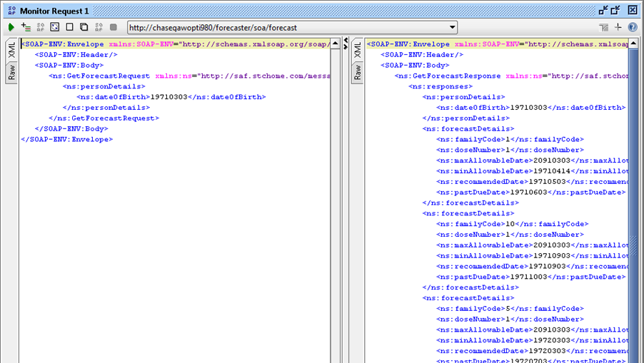Click the response pane scroll up arrow
Image resolution: width=644 pixels, height=363 pixels.
tap(633, 44)
